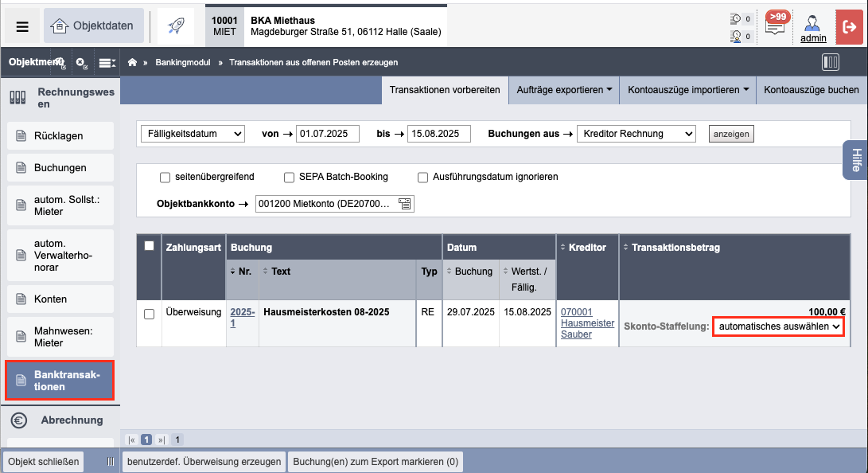
Task: Open creditor link 070001 Hausmeister Sauber
Action: pyautogui.click(x=587, y=323)
